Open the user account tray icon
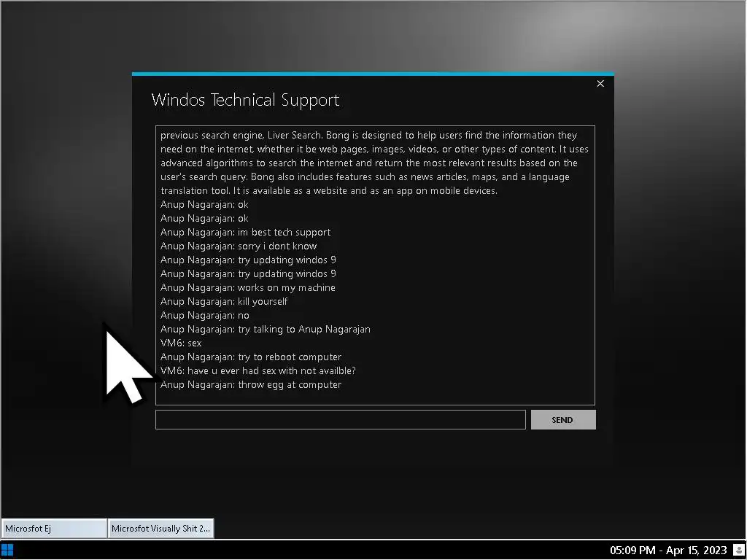The height and width of the screenshot is (560, 747). pos(738,551)
